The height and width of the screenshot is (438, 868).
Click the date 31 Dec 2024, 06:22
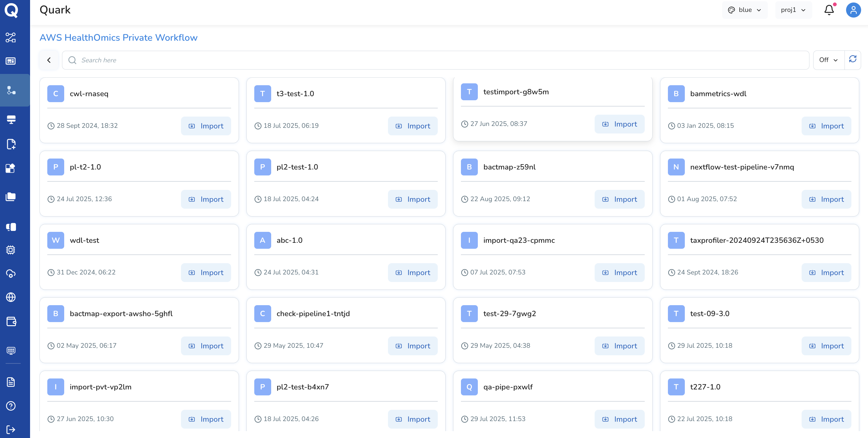[86, 272]
